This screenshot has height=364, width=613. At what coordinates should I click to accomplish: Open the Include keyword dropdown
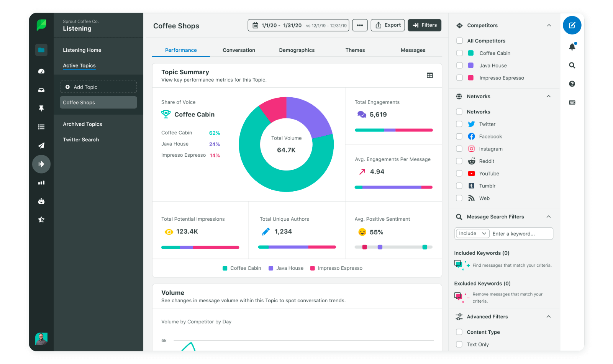(472, 233)
